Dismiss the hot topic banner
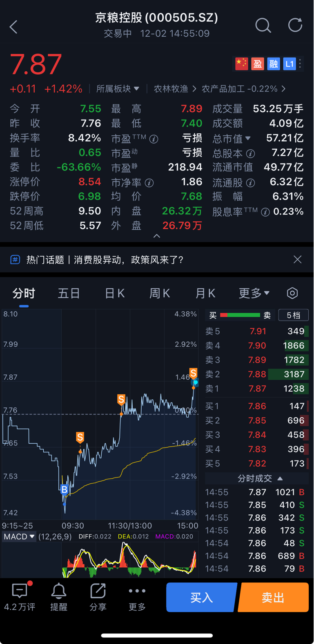The height and width of the screenshot is (644, 314). tap(298, 259)
